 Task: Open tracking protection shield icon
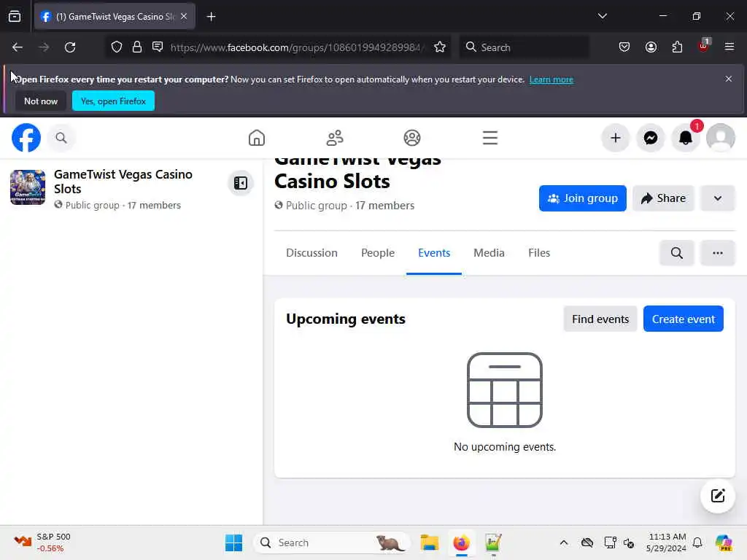117,47
